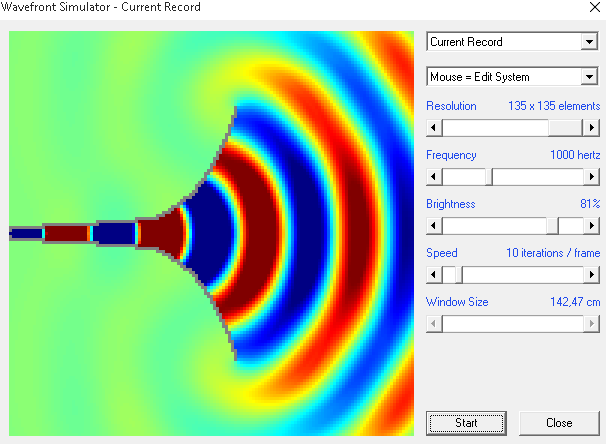Click the Frequency slider right arrow
606x444 pixels.
[591, 177]
